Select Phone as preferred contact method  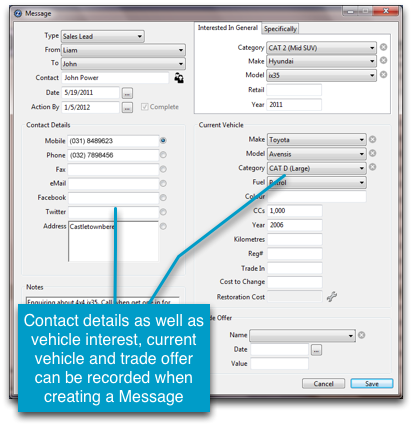coord(163,155)
